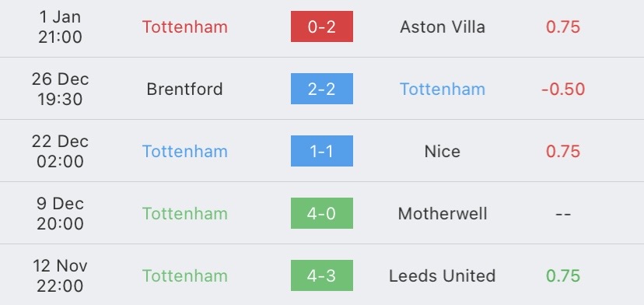Click Tottenham name in the Motherwell match
The width and height of the screenshot is (644, 305).
click(185, 214)
